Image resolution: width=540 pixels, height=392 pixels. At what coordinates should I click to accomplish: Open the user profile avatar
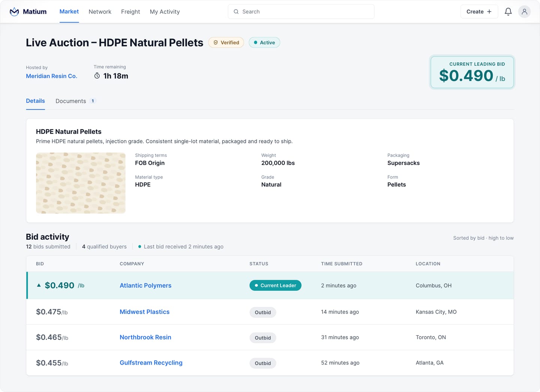pos(524,12)
